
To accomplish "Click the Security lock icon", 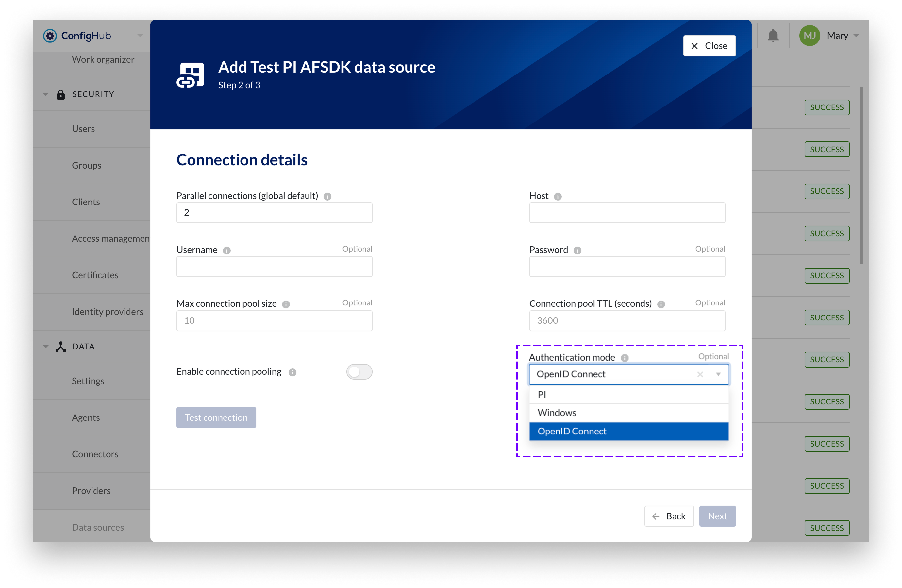I will coord(61,94).
